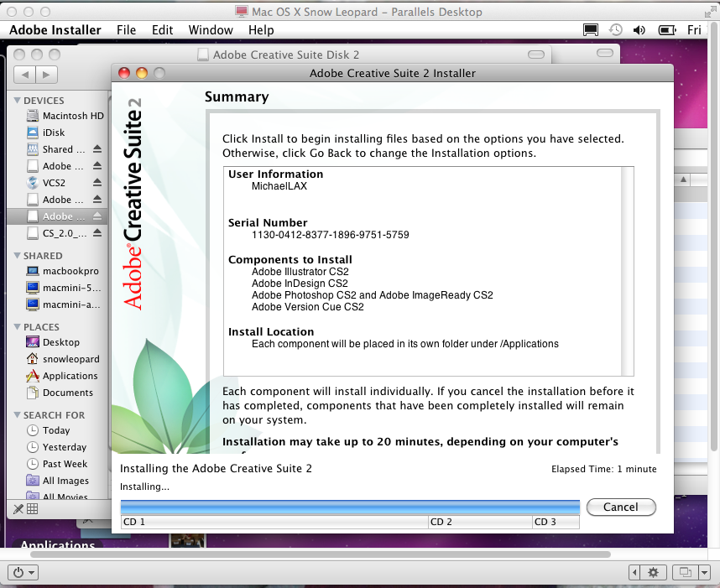The height and width of the screenshot is (588, 720).
Task: Click the Fri clock in menu bar
Action: pyautogui.click(x=694, y=30)
